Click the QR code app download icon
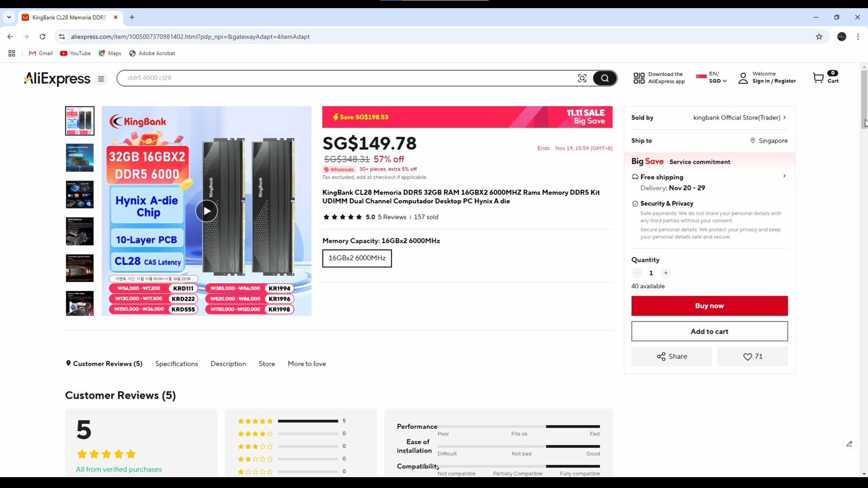 pyautogui.click(x=639, y=78)
